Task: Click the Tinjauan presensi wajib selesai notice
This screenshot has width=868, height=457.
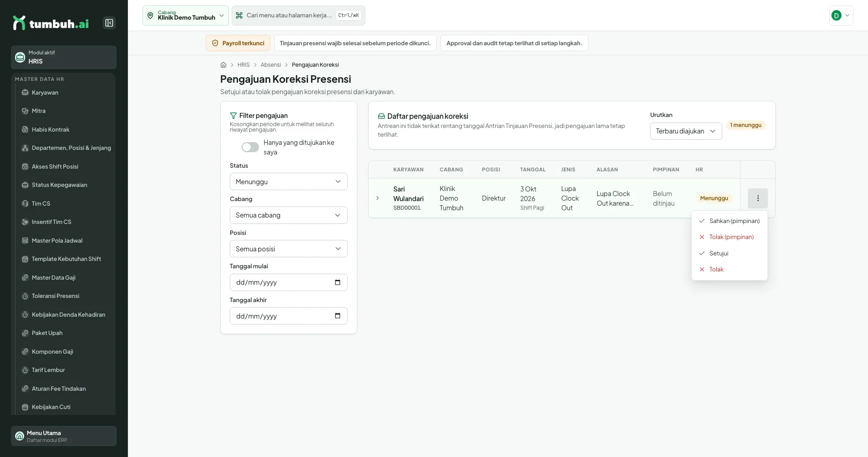Action: click(x=355, y=43)
